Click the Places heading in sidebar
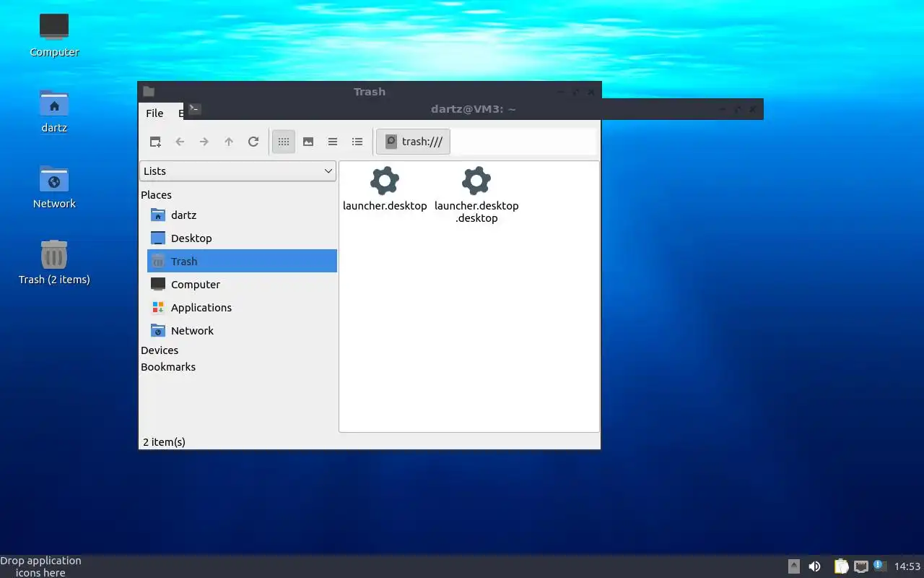This screenshot has width=924, height=578. (156, 194)
